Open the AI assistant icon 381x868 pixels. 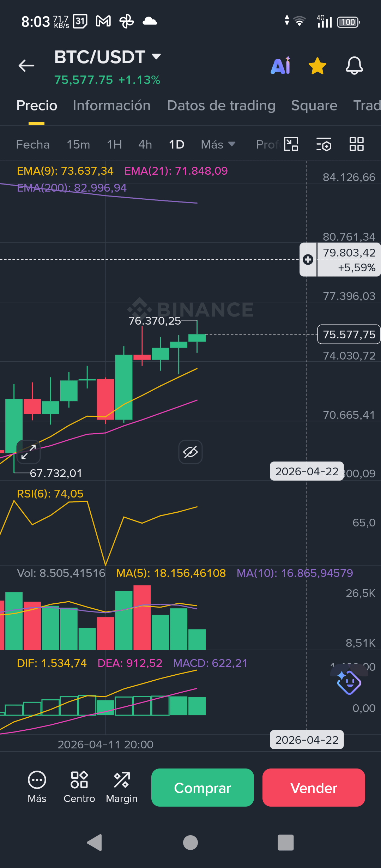[281, 65]
